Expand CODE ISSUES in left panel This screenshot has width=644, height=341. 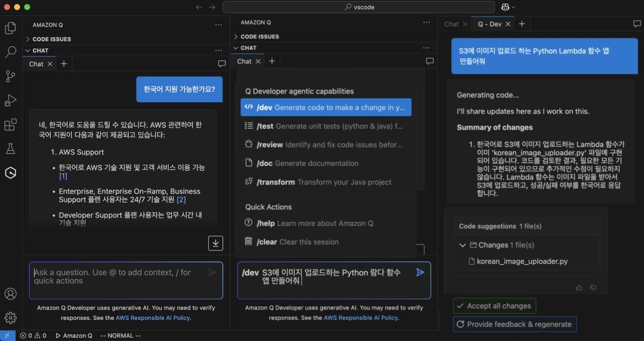(x=48, y=39)
